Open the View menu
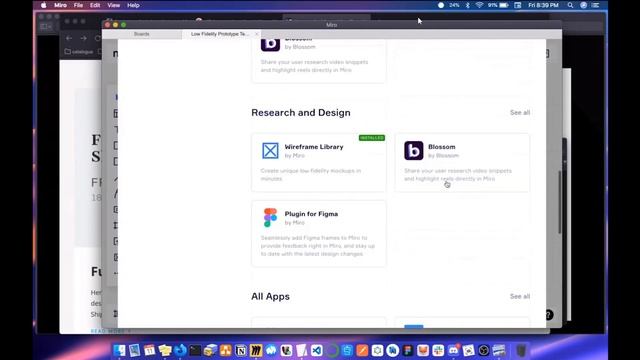This screenshot has width=640, height=360. 113,5
